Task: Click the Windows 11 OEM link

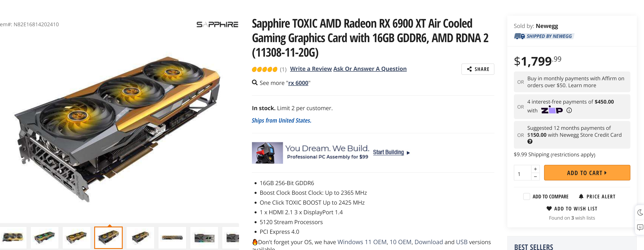Action: [x=362, y=242]
